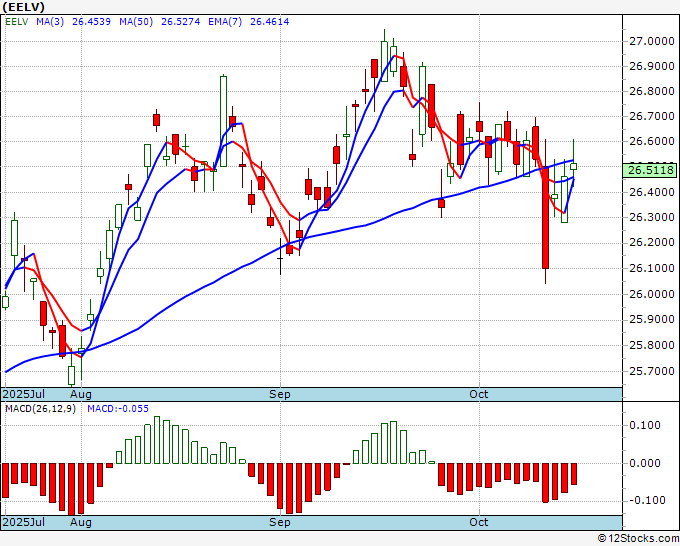
Task: Click the last green candle at 26.51
Action: [x=573, y=166]
